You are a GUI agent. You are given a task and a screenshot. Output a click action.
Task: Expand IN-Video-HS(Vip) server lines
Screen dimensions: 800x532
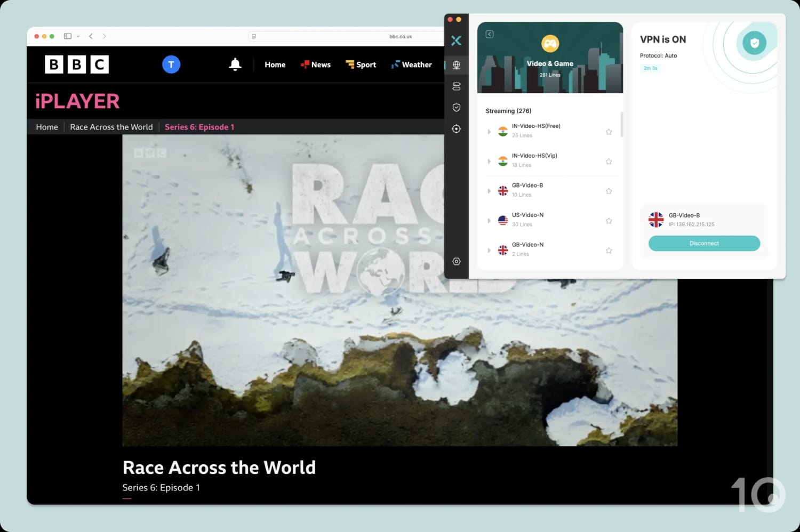pos(489,162)
